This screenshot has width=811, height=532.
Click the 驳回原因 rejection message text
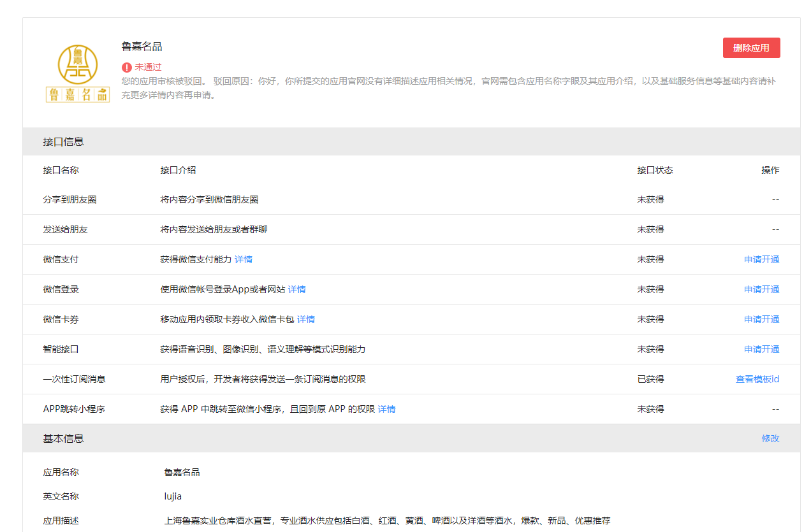(x=449, y=88)
